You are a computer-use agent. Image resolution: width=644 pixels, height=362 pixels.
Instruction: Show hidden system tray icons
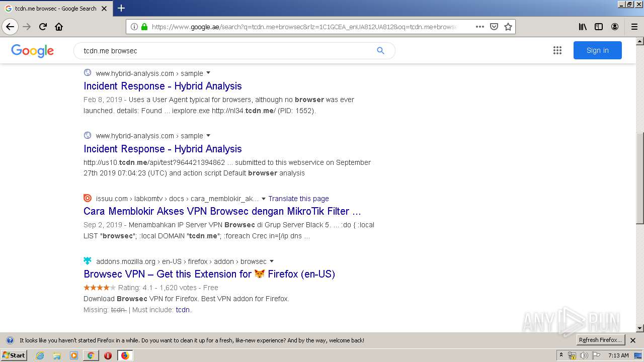[x=561, y=355]
